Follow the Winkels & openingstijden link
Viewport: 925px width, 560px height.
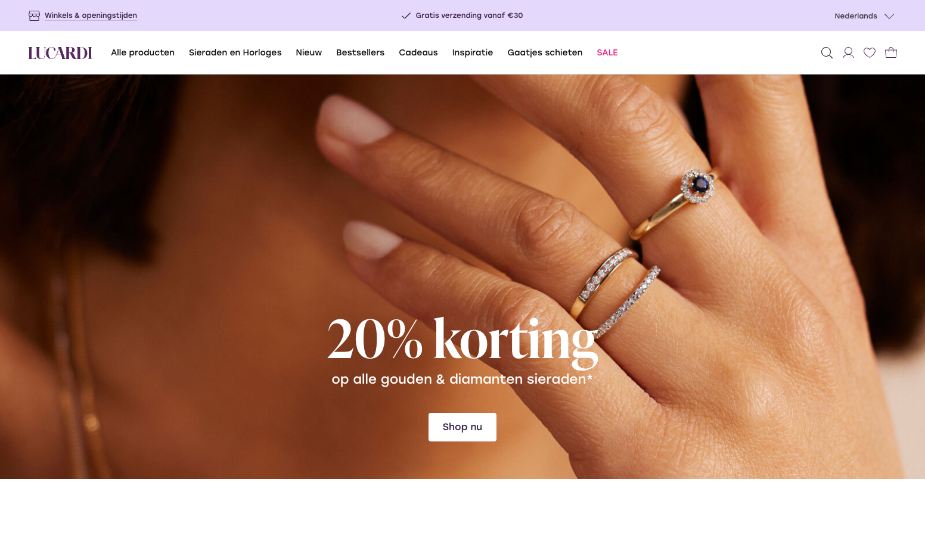[91, 15]
